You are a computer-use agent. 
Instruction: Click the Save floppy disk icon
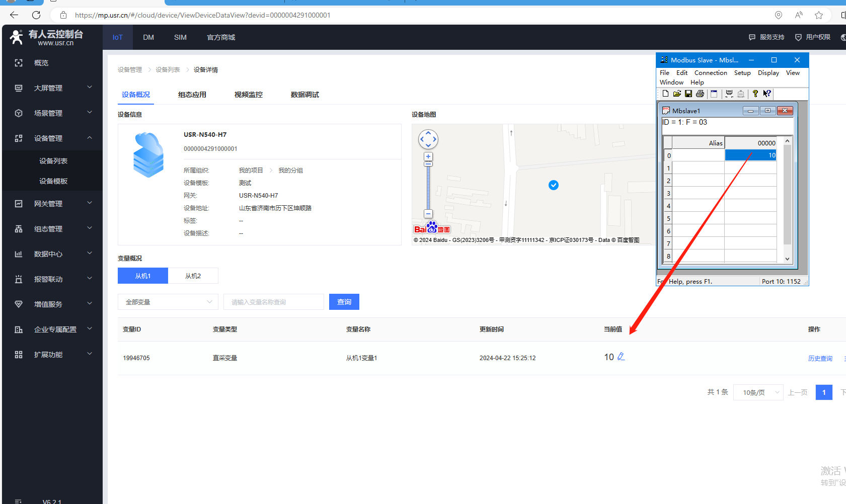tap(688, 94)
